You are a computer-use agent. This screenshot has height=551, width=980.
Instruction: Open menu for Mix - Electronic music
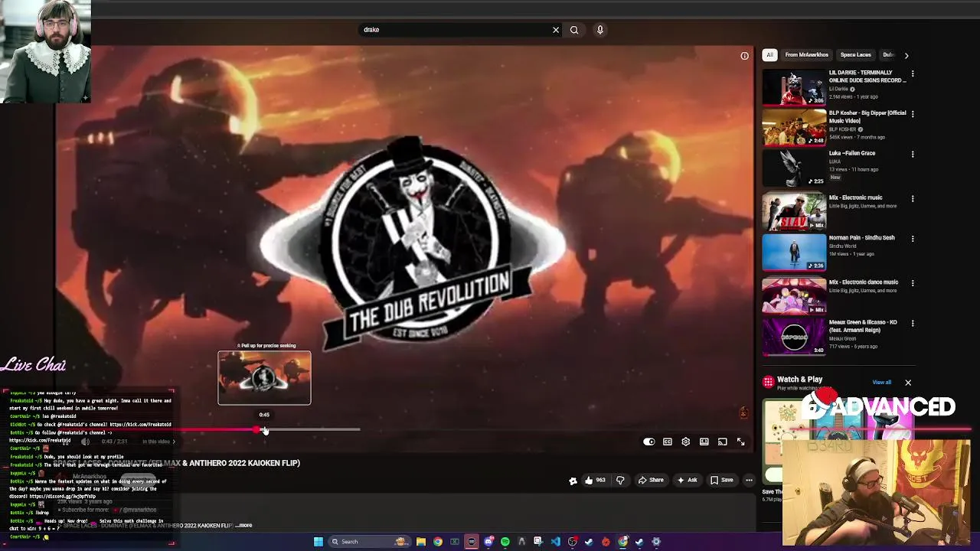click(913, 198)
